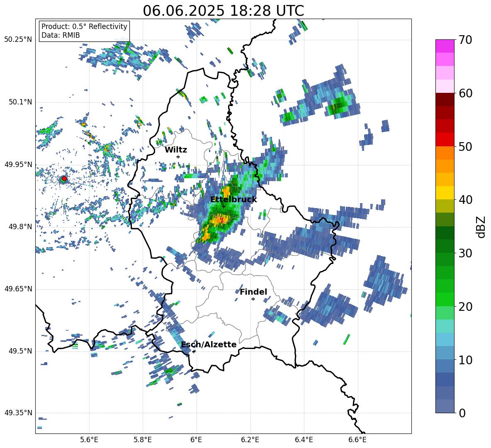Click the Ettelbruck station cross marker
The image size is (491, 448).
click(x=224, y=206)
